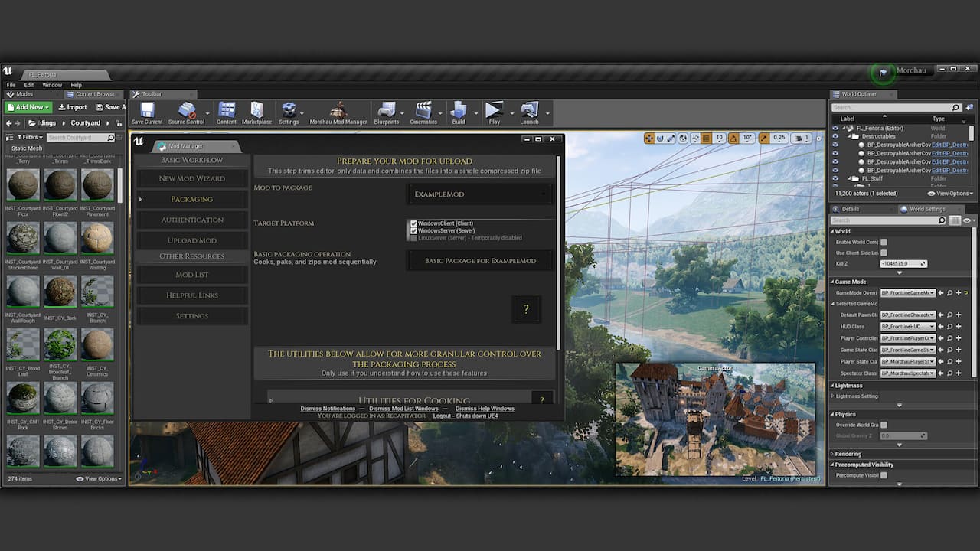
Task: Reset GameMode Override yellow arrow icon
Action: pos(966,292)
